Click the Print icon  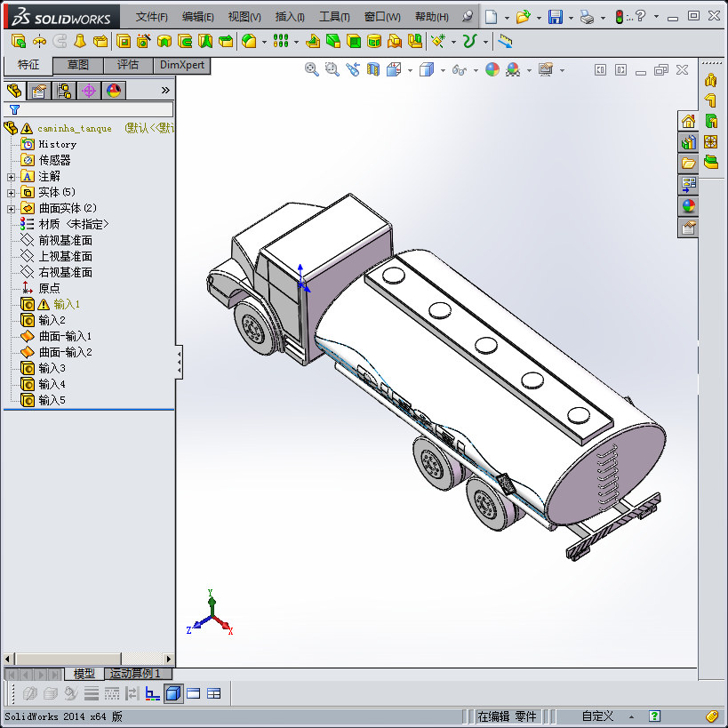tap(588, 18)
